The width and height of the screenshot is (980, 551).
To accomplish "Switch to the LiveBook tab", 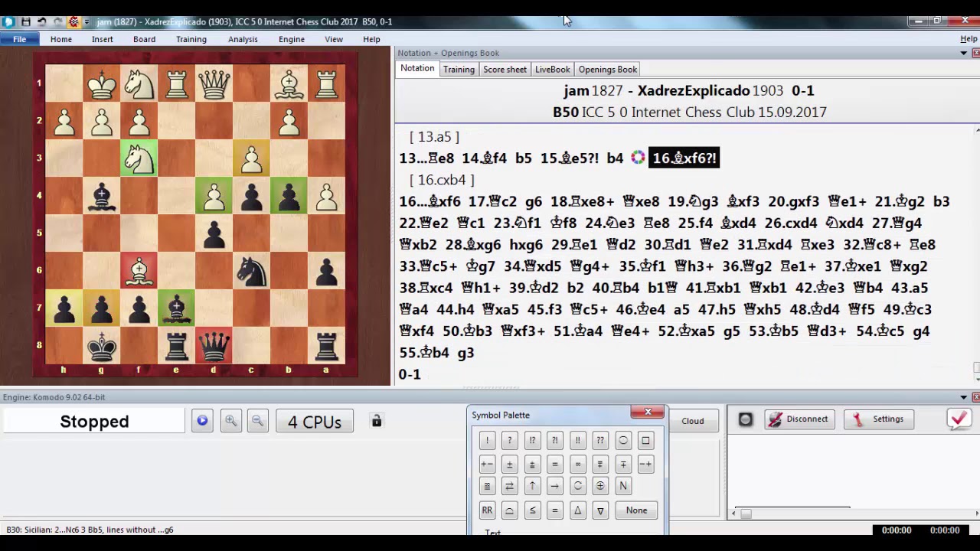I will 552,70.
